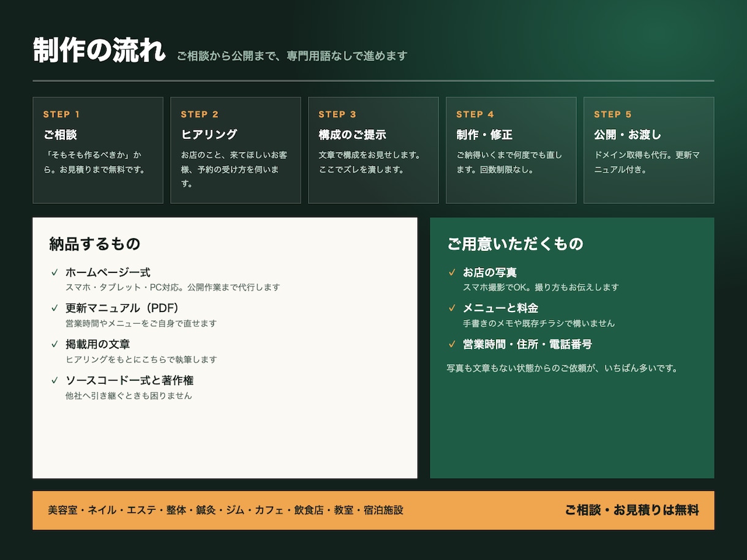Select the STEP 2 label
This screenshot has height=560, width=747.
[x=200, y=114]
